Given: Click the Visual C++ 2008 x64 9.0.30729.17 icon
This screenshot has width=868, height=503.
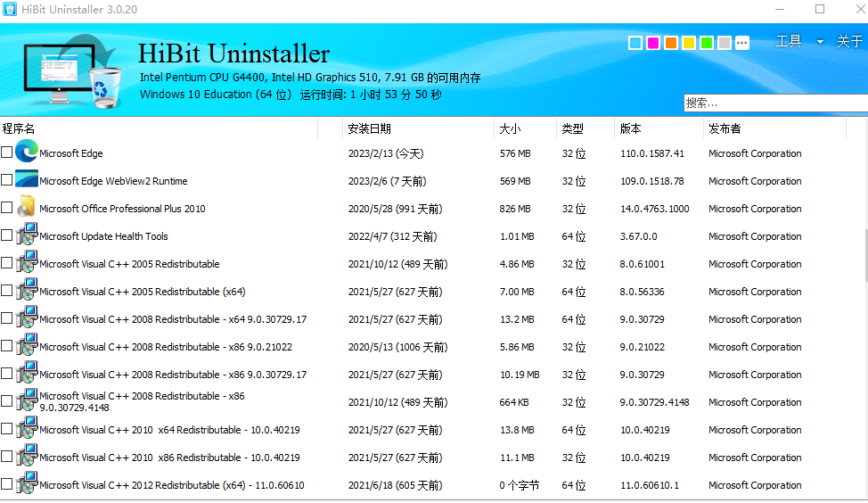Looking at the screenshot, I should (27, 317).
